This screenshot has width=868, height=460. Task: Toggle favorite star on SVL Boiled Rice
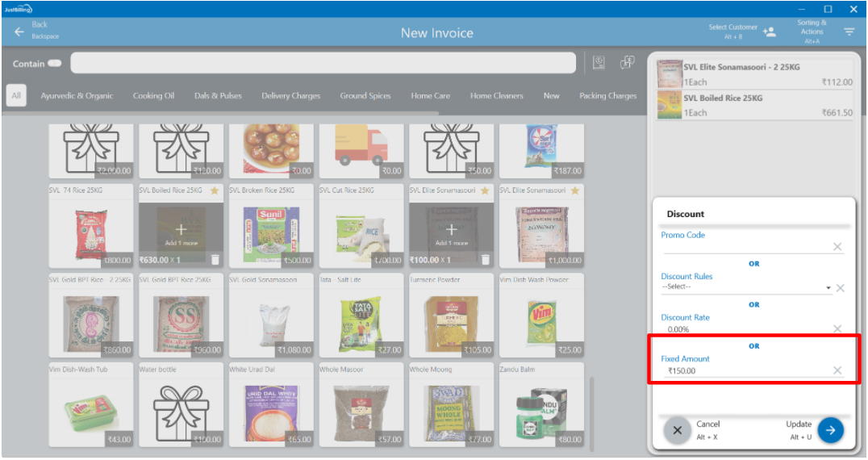pos(215,190)
